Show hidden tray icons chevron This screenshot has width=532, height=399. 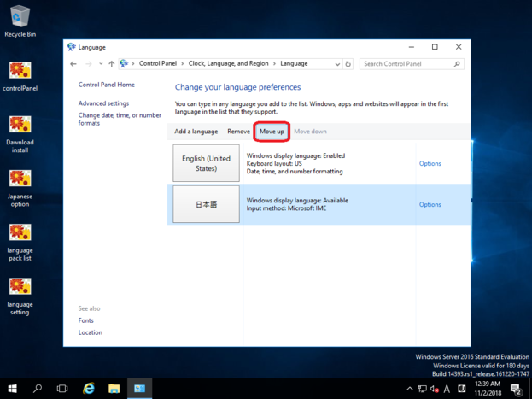pos(410,389)
